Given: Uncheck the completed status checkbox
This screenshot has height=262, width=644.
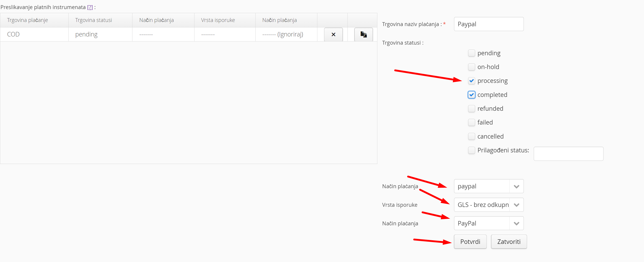Looking at the screenshot, I should 471,95.
